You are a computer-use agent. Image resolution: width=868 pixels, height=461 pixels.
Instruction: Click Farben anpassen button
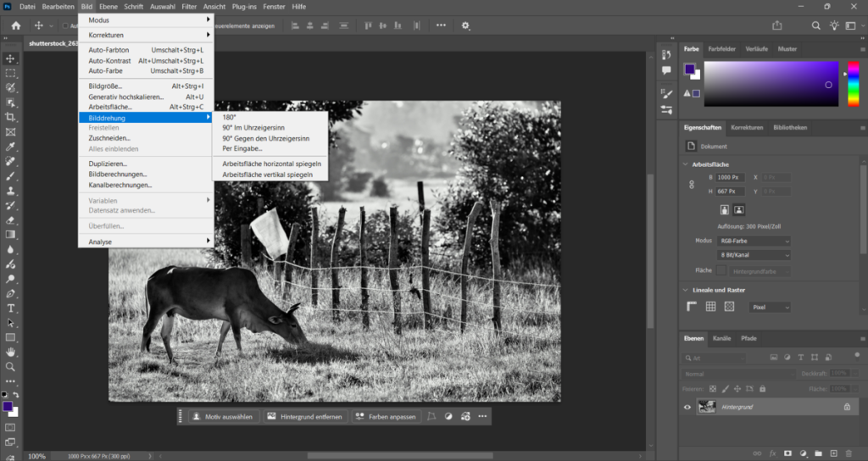(387, 417)
